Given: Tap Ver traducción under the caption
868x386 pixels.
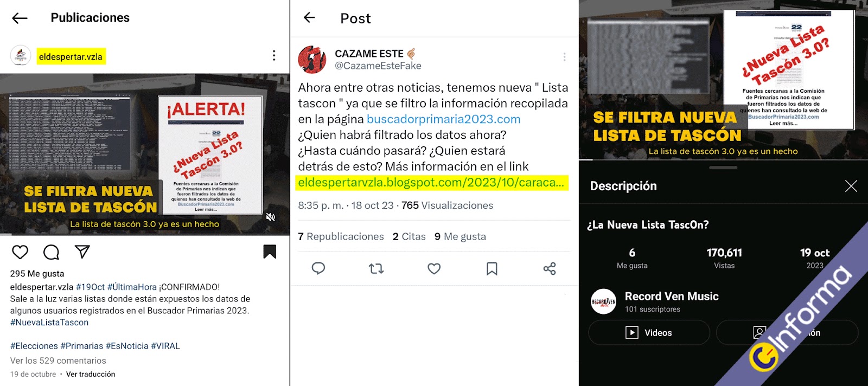Looking at the screenshot, I should (x=91, y=374).
